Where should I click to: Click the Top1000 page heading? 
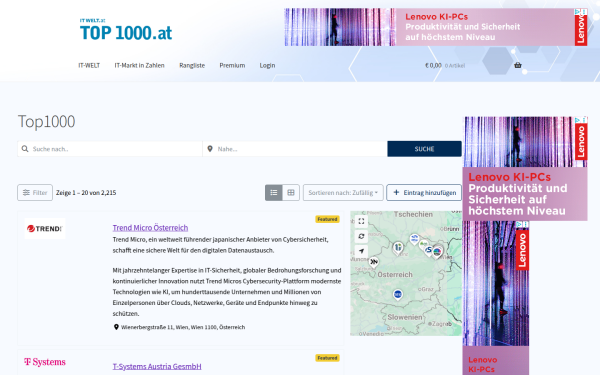(46, 122)
